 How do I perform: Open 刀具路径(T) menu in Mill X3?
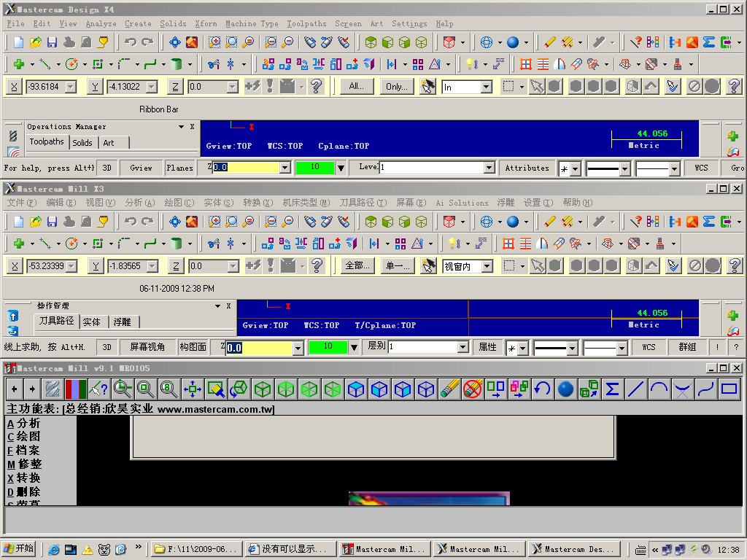pyautogui.click(x=363, y=203)
